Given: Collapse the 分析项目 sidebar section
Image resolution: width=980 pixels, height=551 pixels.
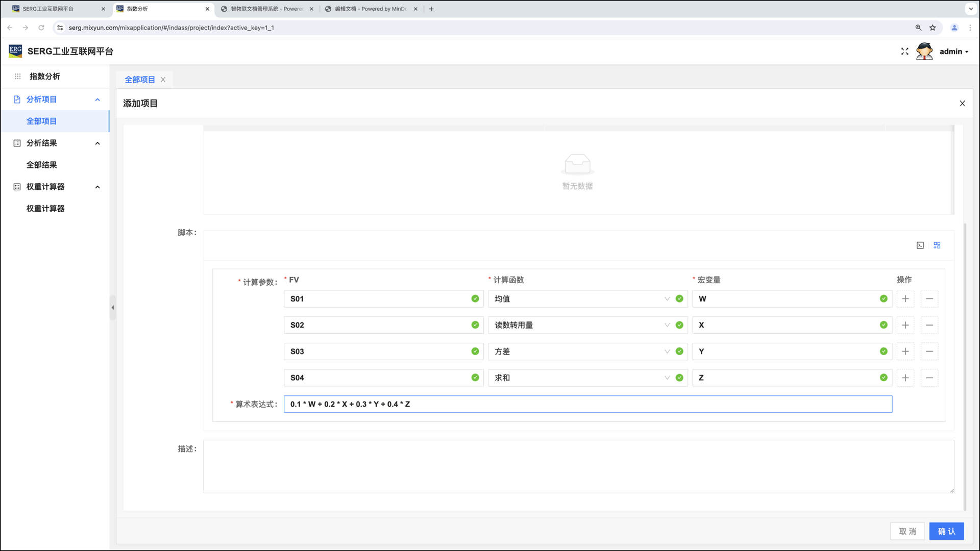Looking at the screenshot, I should [x=97, y=99].
